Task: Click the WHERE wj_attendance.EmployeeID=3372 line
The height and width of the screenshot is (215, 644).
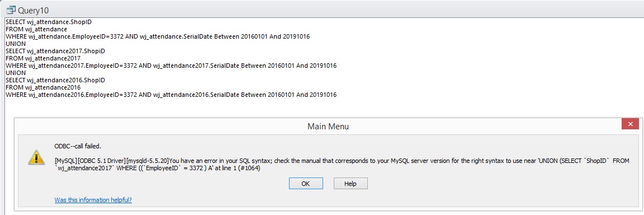Action: pyautogui.click(x=158, y=36)
